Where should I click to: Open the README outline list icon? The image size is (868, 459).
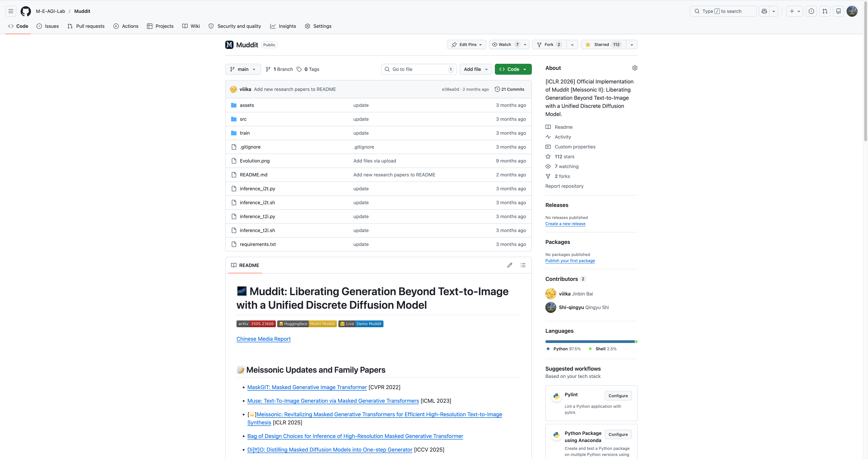point(523,265)
